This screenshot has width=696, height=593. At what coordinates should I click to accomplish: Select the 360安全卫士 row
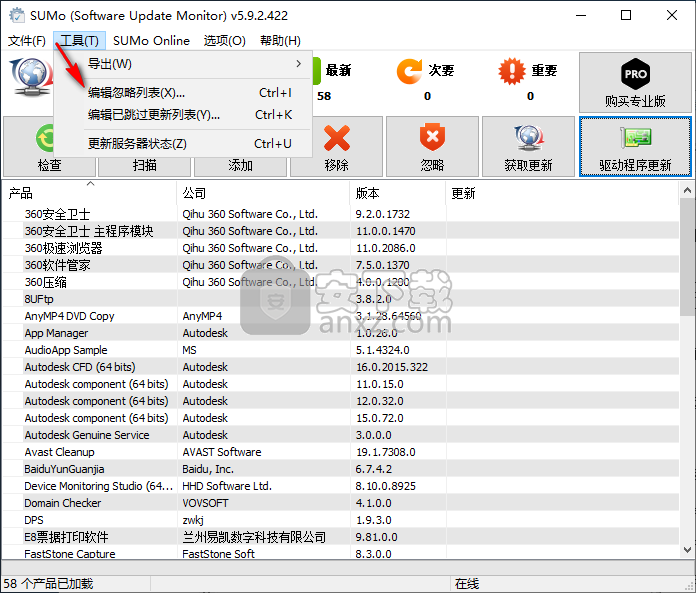(x=341, y=214)
